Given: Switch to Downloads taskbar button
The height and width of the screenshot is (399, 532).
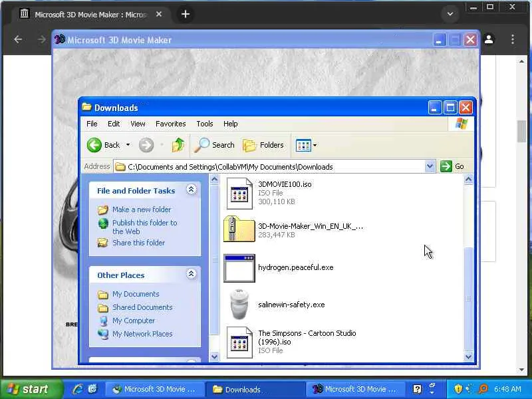Looking at the screenshot, I should (257, 389).
